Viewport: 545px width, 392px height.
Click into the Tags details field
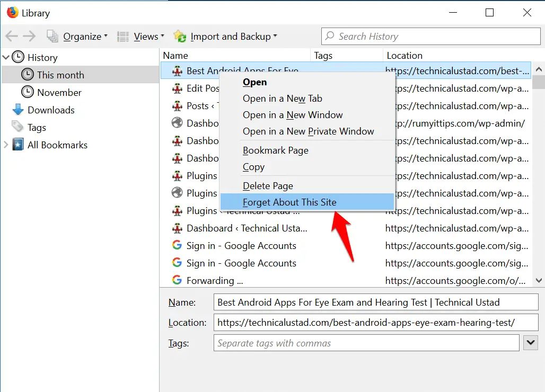pyautogui.click(x=366, y=343)
